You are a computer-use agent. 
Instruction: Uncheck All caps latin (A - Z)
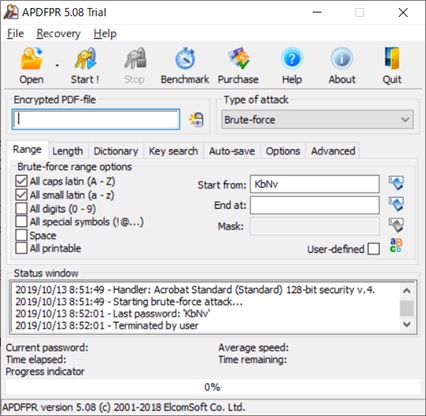(21, 181)
